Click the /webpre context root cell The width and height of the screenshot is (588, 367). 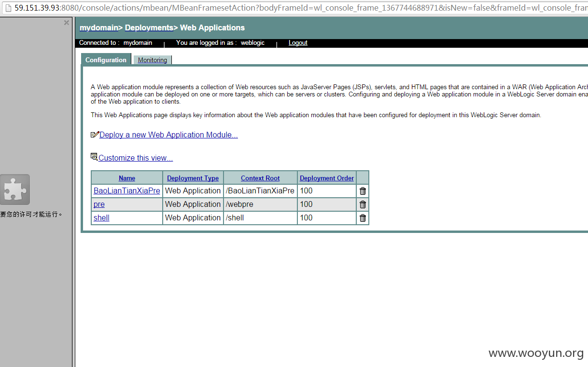click(260, 204)
